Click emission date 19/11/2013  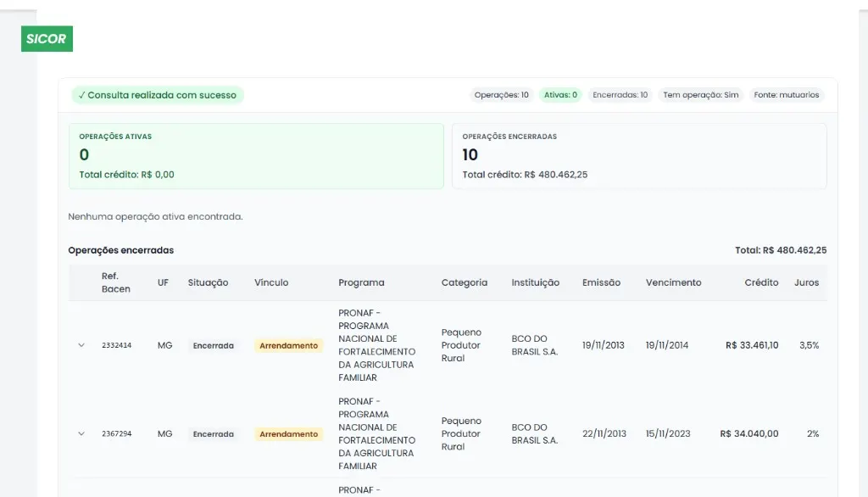coord(603,345)
